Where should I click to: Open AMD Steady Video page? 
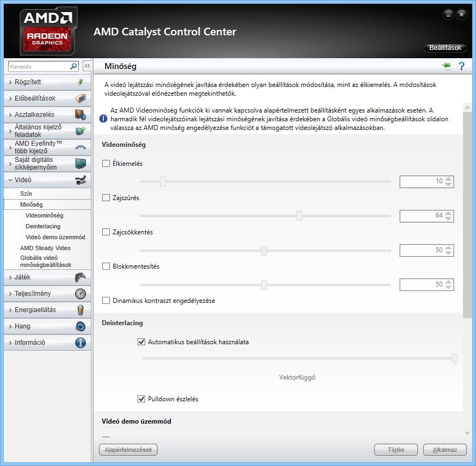point(45,248)
